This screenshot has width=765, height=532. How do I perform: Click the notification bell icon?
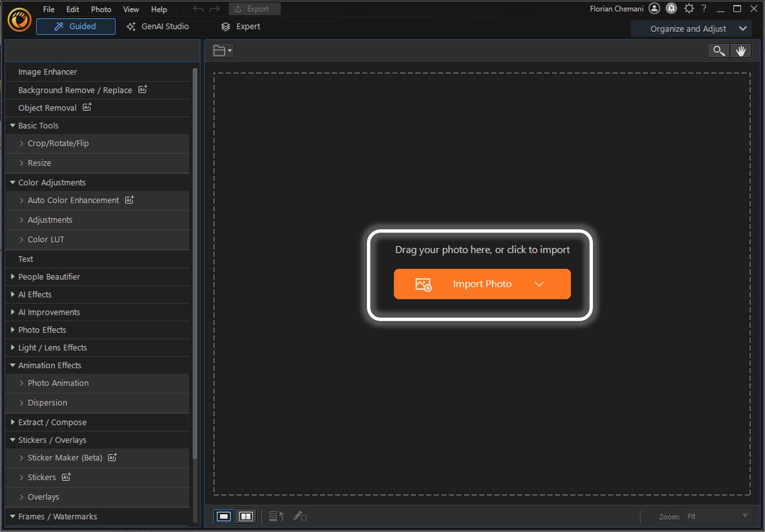point(671,8)
